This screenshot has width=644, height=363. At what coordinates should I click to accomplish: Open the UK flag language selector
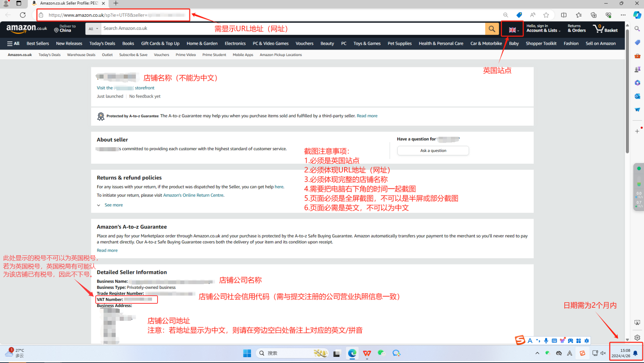click(513, 30)
